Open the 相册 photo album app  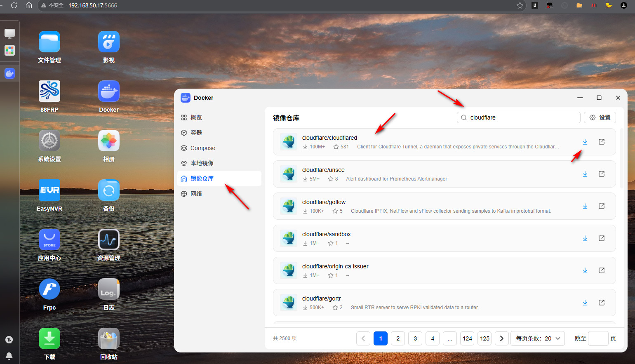tap(109, 141)
